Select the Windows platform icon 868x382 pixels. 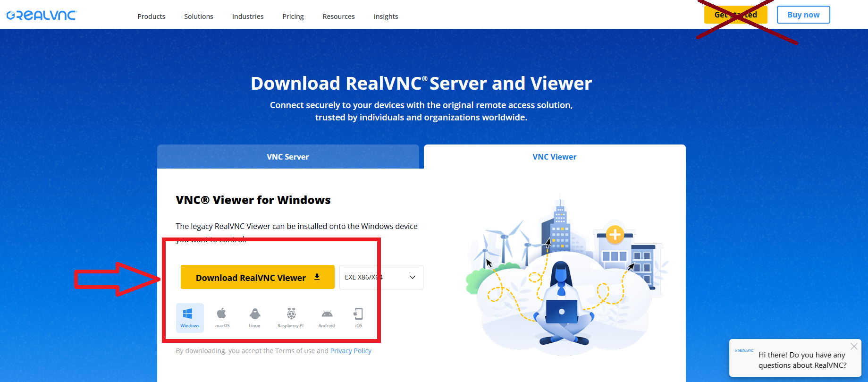190,318
